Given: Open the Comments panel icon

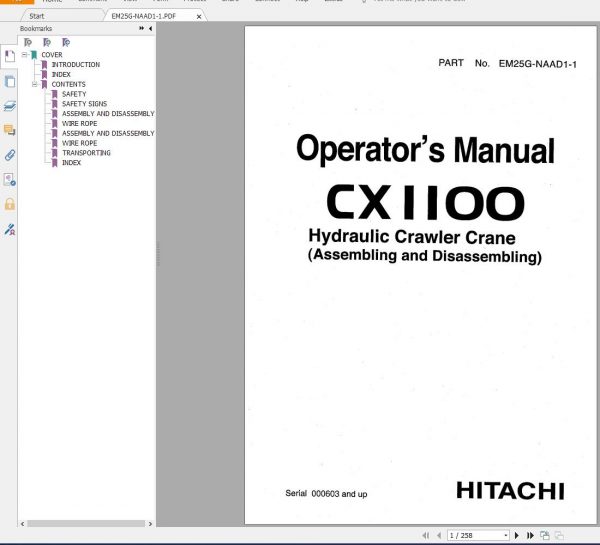Looking at the screenshot, I should point(10,130).
